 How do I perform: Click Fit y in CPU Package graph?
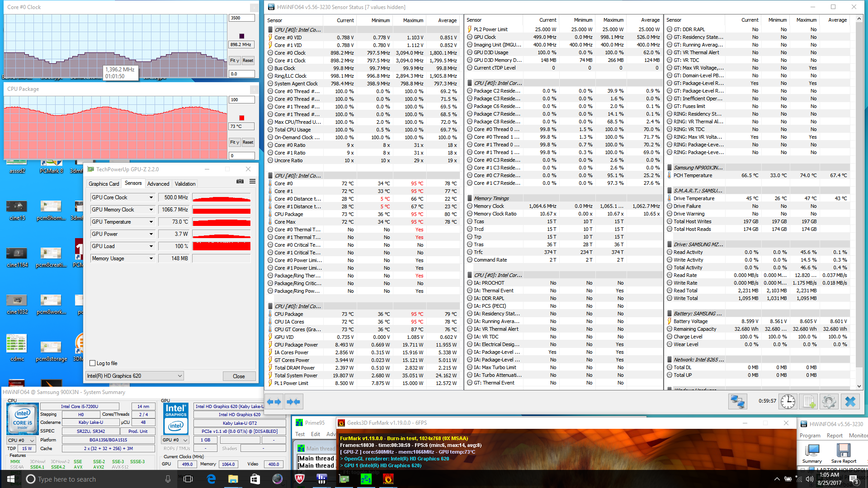tap(234, 142)
